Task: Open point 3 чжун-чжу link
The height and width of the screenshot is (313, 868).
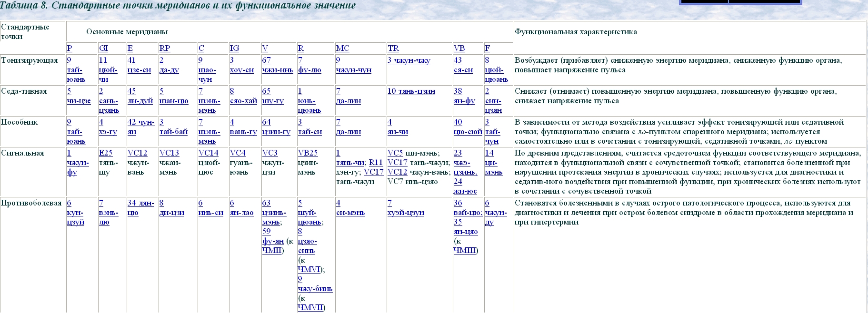Action: [x=409, y=60]
